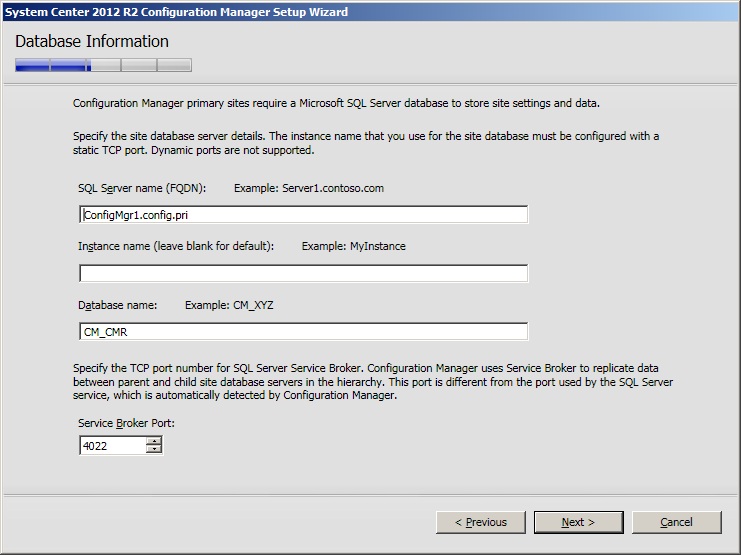The height and width of the screenshot is (555, 741).
Task: Click the "Database Information" page heading
Action: tap(92, 42)
